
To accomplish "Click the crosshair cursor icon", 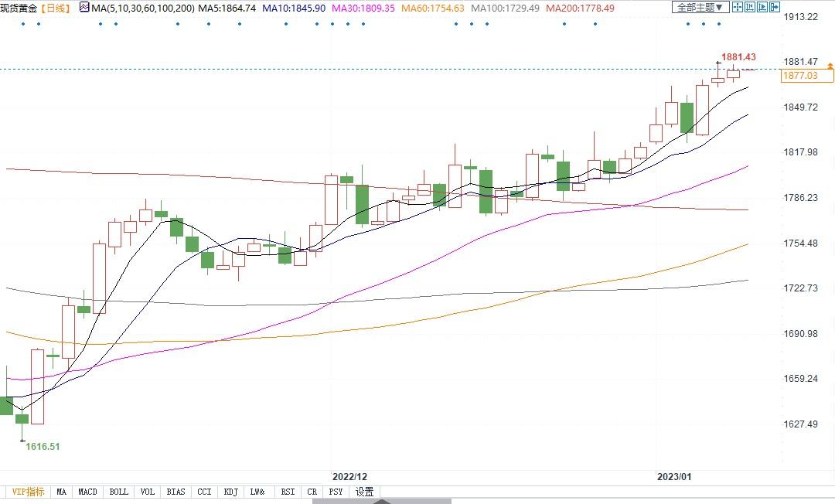I will [x=738, y=7].
